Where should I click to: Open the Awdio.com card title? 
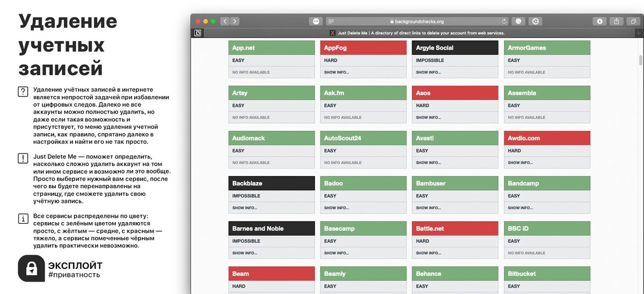click(547, 138)
